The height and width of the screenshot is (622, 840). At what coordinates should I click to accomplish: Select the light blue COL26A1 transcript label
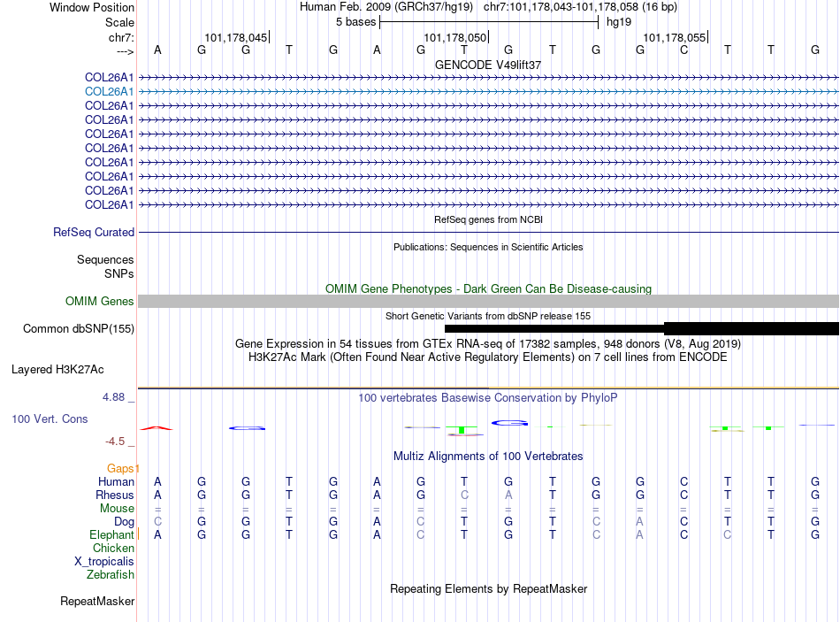coord(109,92)
